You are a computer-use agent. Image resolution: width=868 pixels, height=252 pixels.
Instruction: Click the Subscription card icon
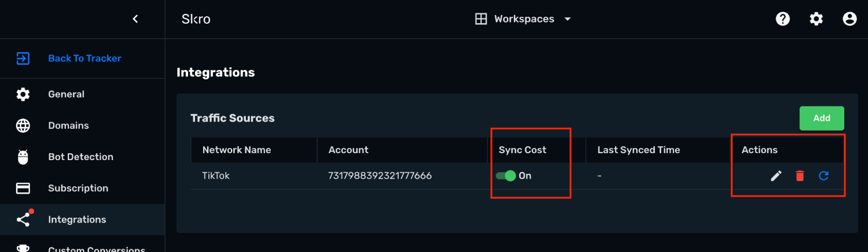[x=23, y=188]
